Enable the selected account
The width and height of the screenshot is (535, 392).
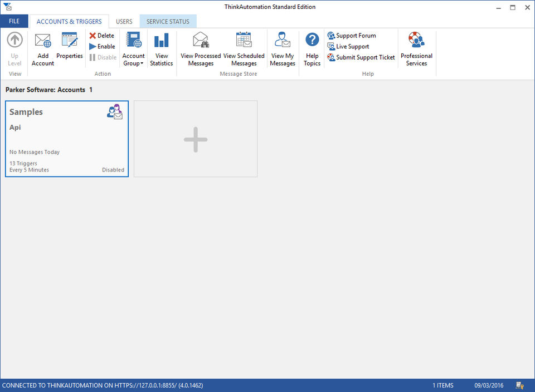pos(102,46)
